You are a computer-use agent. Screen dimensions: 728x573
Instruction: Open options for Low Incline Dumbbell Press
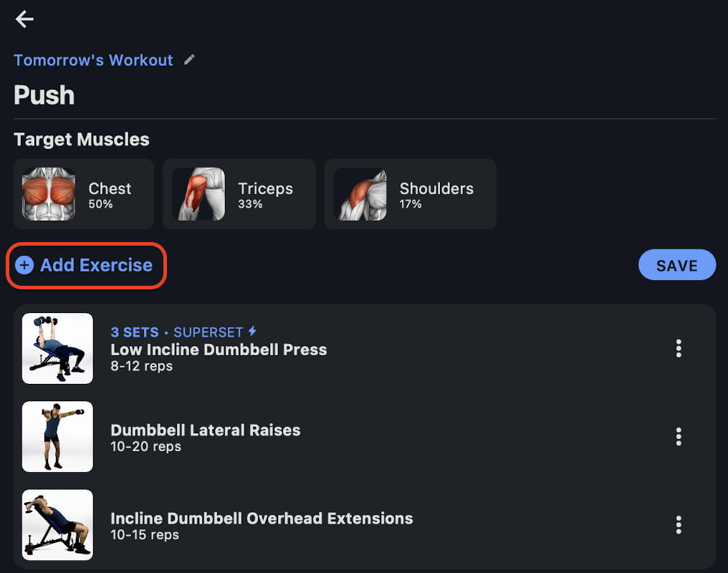[679, 348]
